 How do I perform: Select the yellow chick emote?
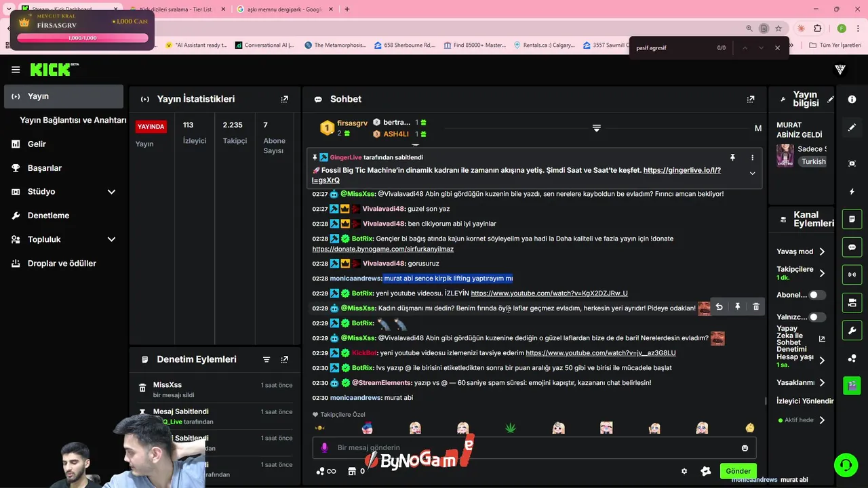pos(750,428)
